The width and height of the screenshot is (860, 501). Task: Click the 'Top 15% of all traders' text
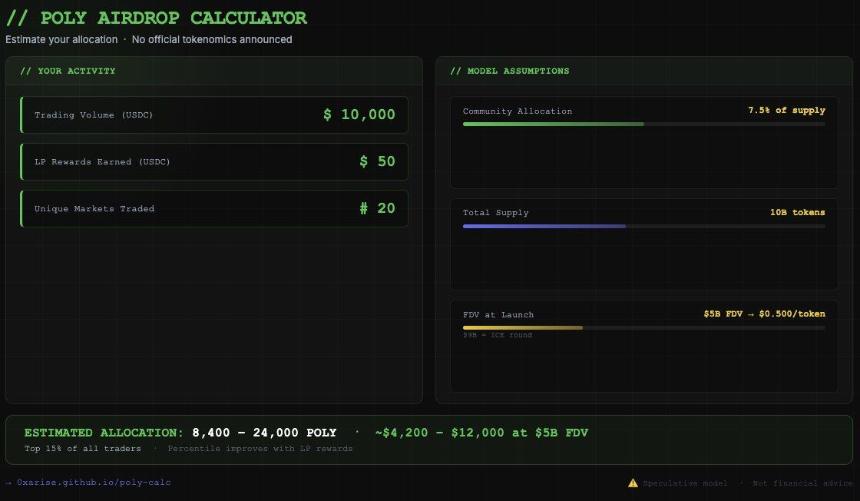[x=82, y=448]
